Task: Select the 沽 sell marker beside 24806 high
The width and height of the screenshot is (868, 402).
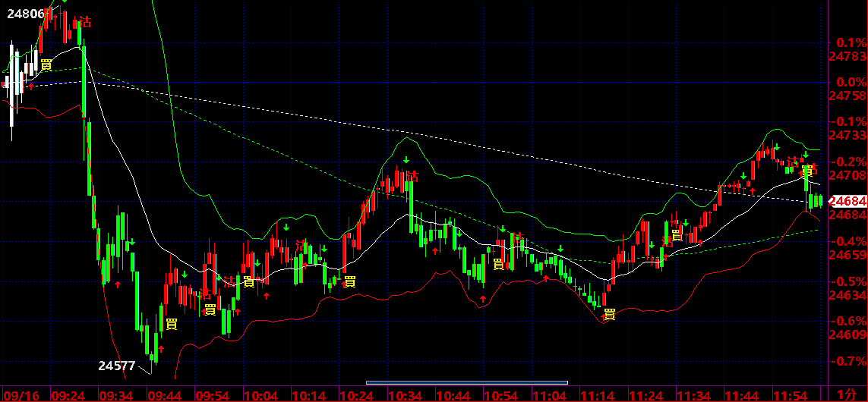Action: point(85,21)
